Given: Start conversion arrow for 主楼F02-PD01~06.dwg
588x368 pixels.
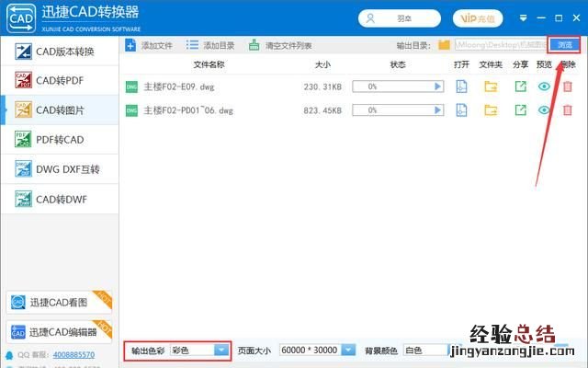Looking at the screenshot, I should [437, 110].
